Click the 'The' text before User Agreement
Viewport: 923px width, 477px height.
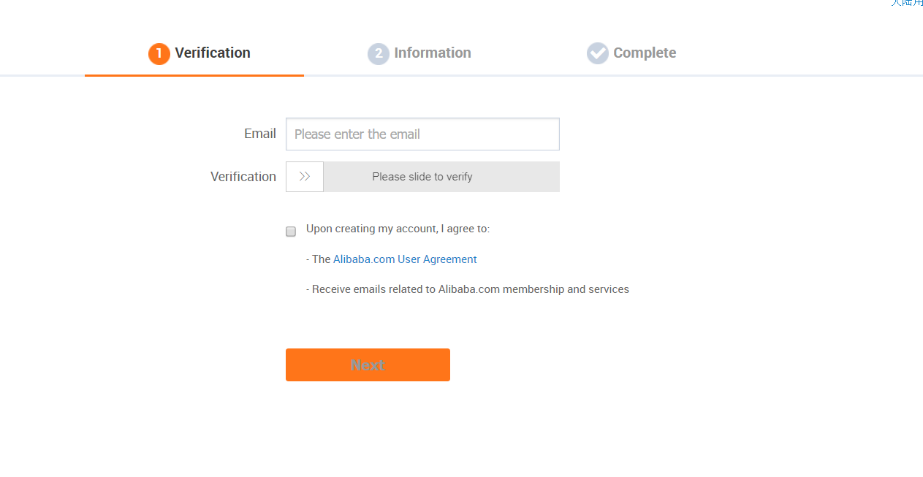321,259
